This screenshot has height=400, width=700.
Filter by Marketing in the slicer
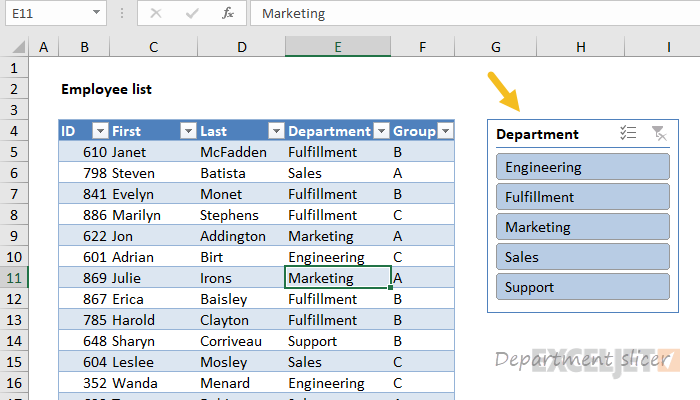(583, 227)
